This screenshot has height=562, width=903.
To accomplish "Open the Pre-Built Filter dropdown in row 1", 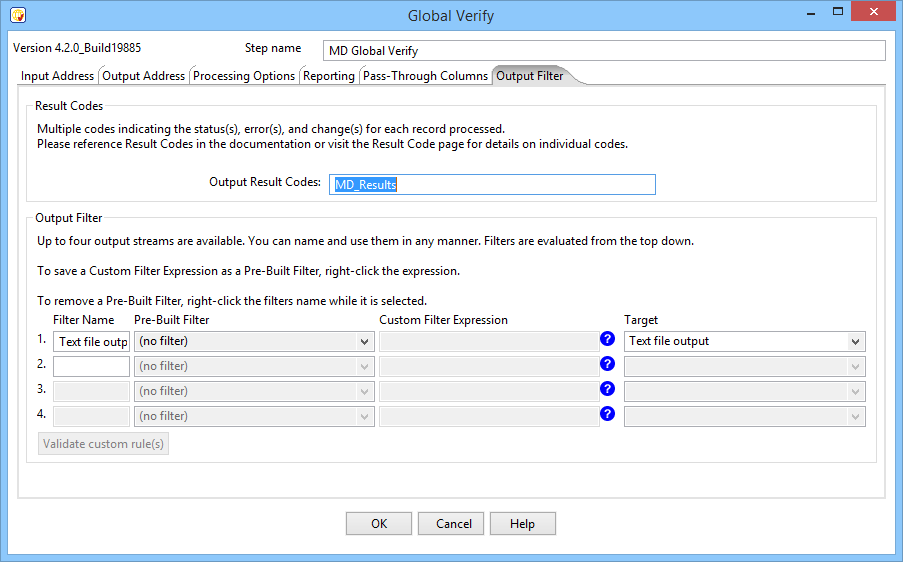I will pyautogui.click(x=254, y=341).
